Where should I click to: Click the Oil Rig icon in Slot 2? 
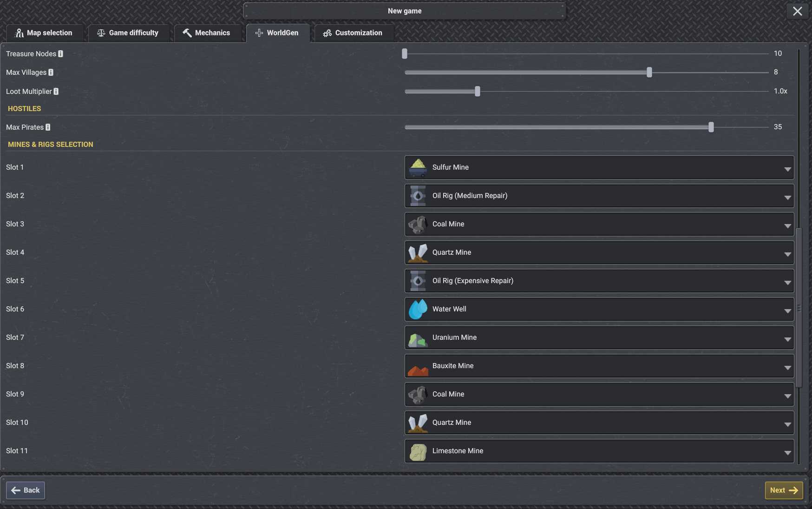(x=418, y=196)
